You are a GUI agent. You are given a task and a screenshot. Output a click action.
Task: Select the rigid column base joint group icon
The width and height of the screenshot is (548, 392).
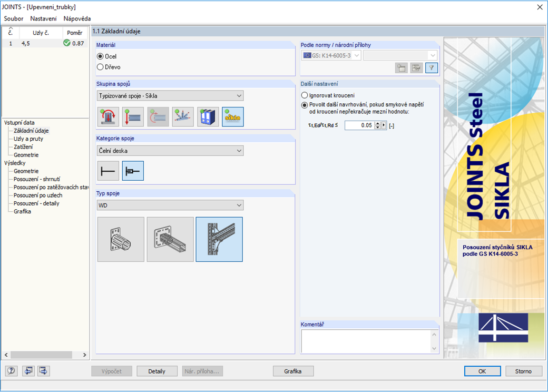109,116
